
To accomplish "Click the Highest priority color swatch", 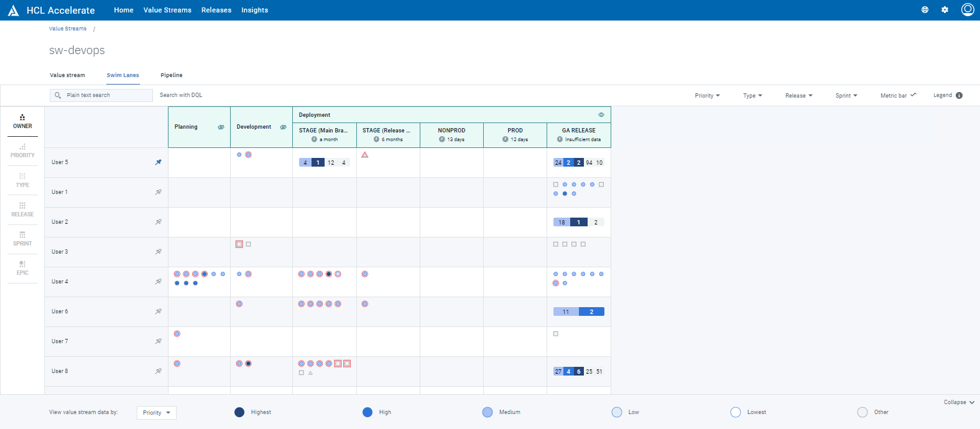I will click(239, 412).
